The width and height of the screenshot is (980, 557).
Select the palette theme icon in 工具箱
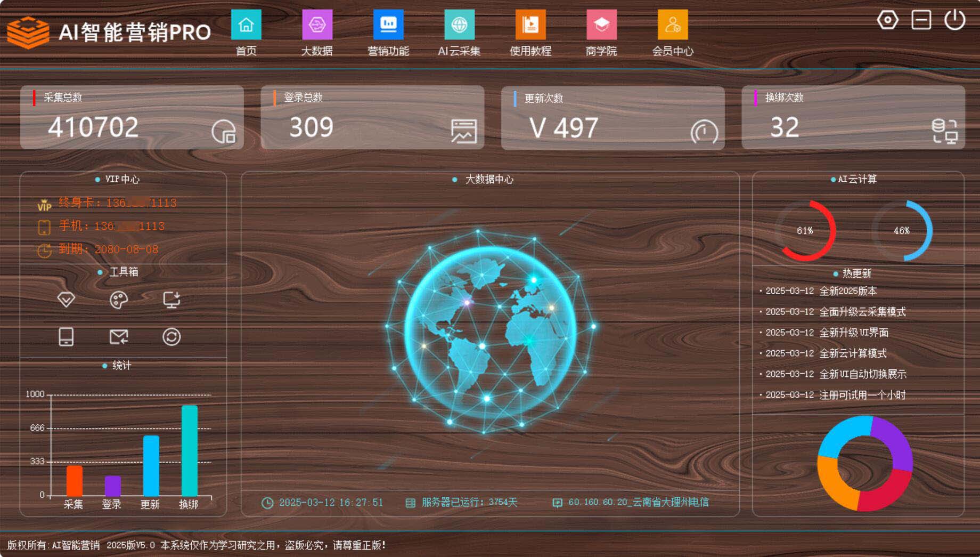click(118, 300)
